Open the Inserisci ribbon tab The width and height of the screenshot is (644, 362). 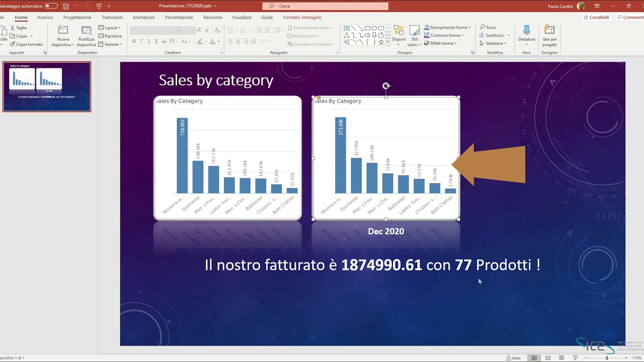[45, 17]
